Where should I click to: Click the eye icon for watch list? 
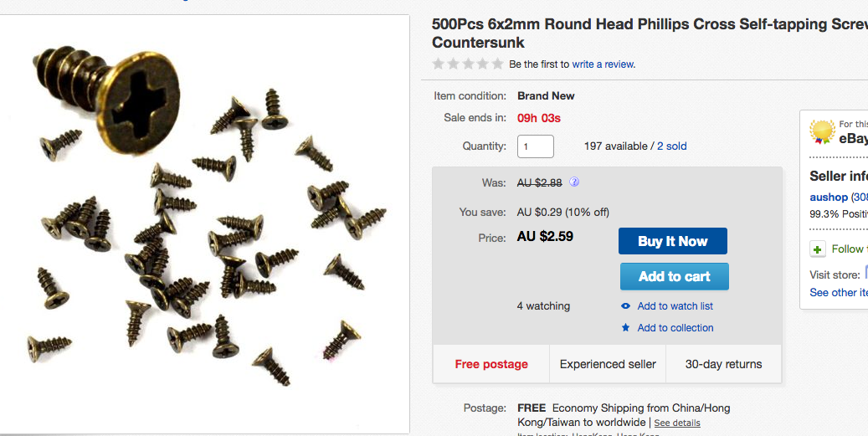coord(626,306)
